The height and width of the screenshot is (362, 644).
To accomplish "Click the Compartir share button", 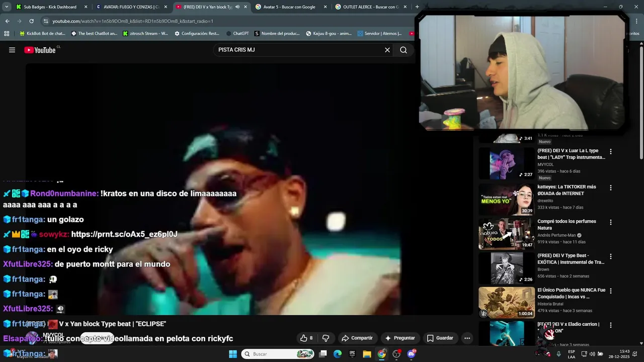I will coord(357,338).
